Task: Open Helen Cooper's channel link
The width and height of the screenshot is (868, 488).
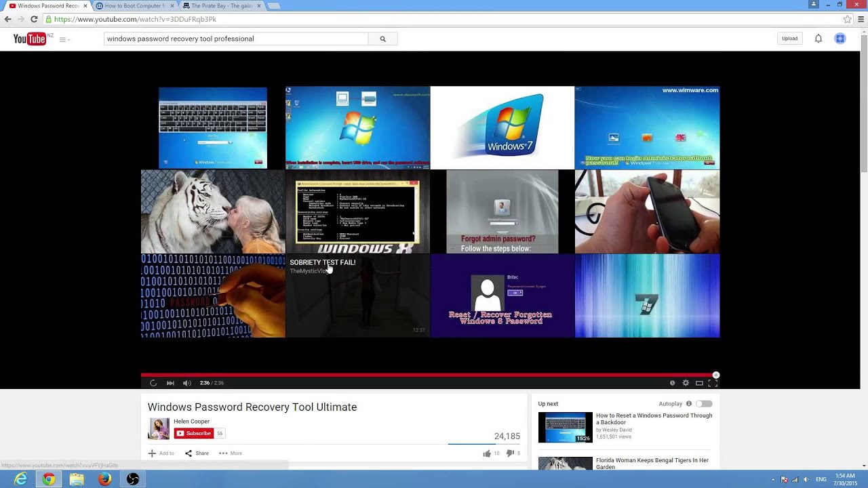Action: (191, 422)
